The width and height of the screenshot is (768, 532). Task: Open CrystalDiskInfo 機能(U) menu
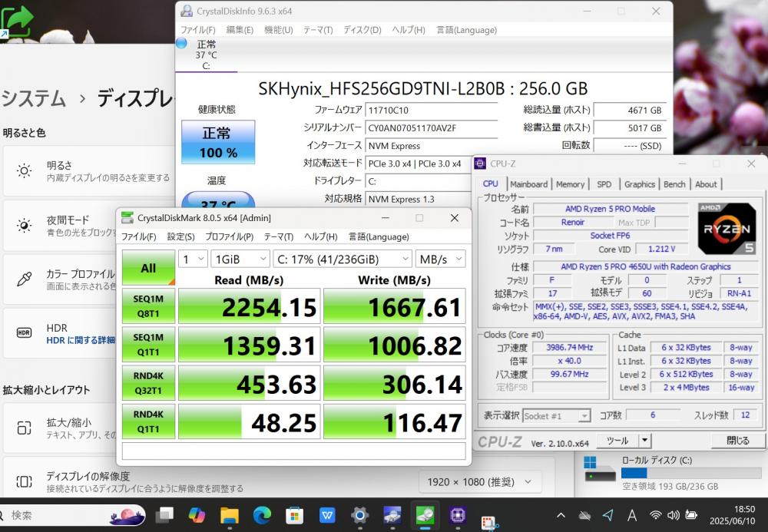coord(278,30)
